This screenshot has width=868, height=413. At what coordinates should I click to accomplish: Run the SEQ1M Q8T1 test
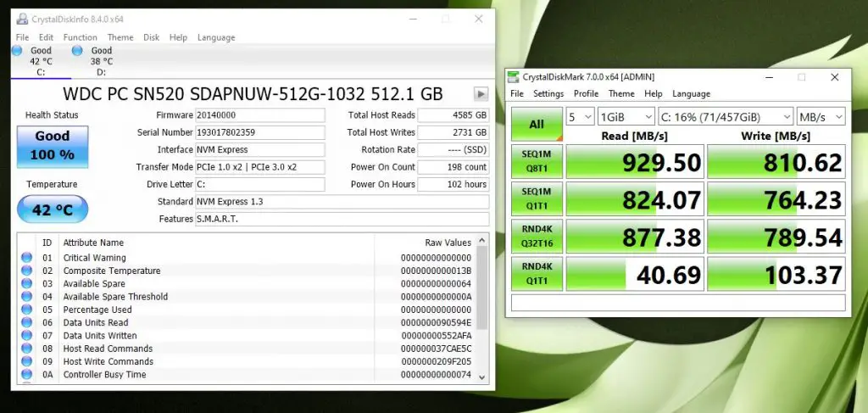(537, 161)
